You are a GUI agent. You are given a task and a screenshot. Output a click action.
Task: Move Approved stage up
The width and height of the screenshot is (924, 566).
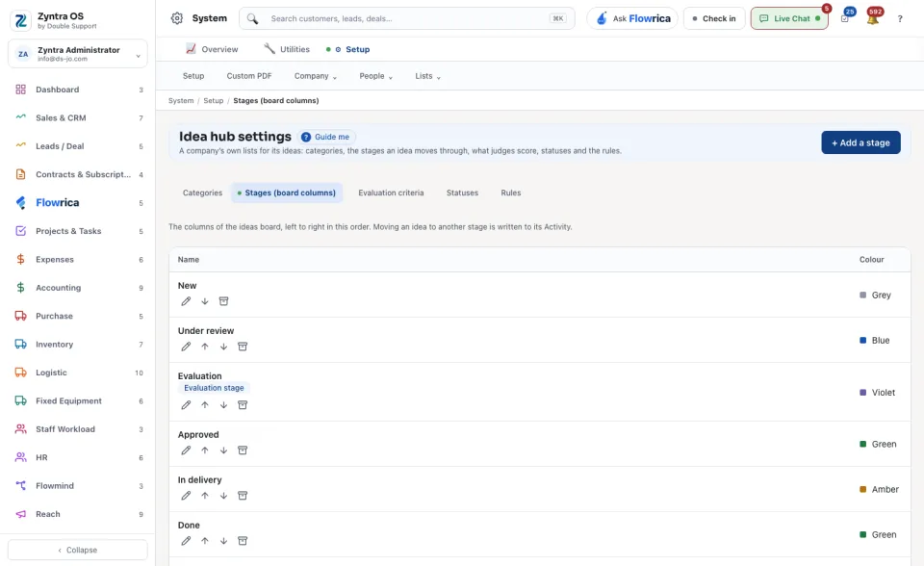(x=204, y=450)
